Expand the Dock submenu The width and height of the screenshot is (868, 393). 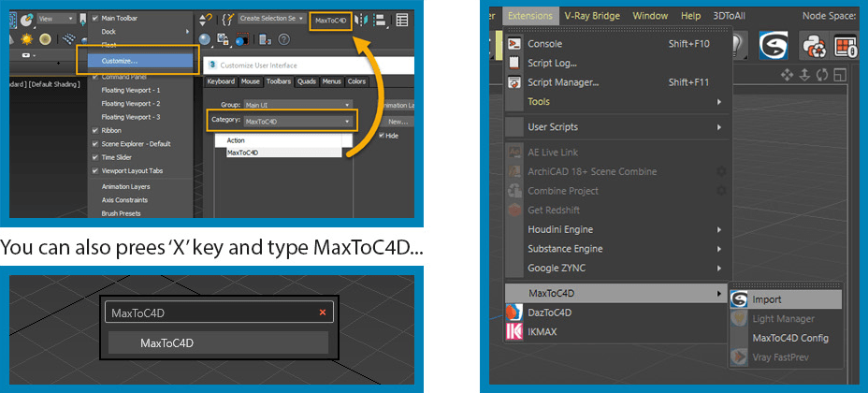coord(140,32)
